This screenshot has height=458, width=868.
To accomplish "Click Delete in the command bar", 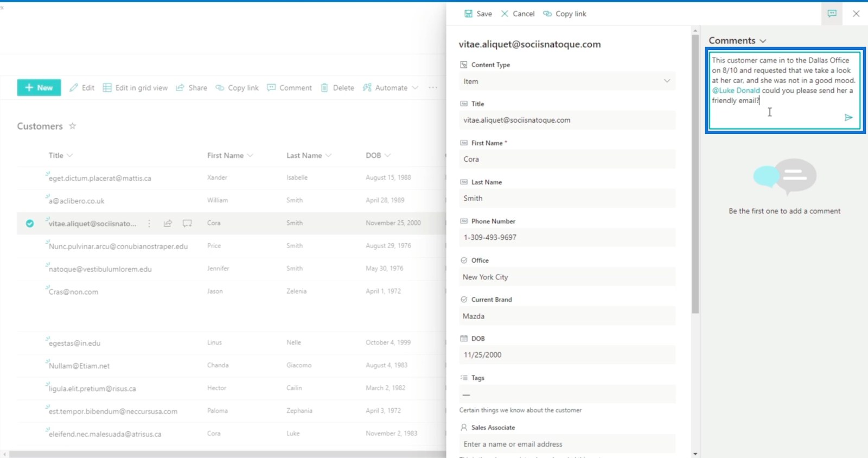I will [x=337, y=87].
